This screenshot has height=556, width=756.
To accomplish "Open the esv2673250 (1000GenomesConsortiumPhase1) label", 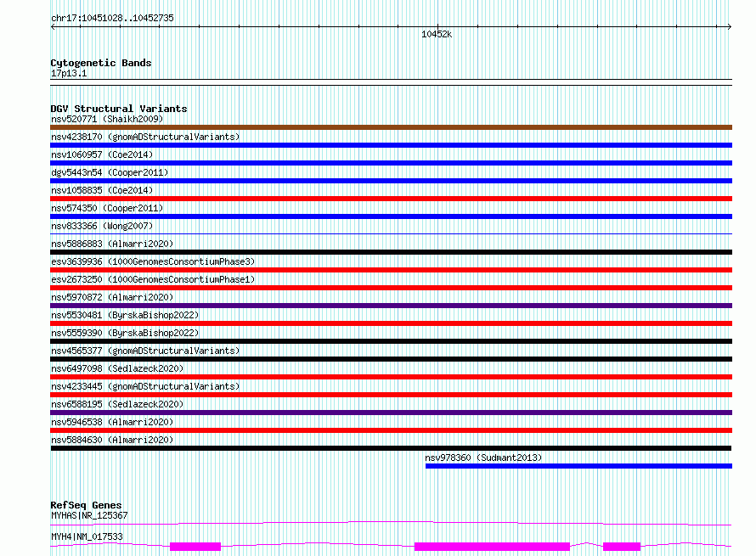I will pos(153,279).
